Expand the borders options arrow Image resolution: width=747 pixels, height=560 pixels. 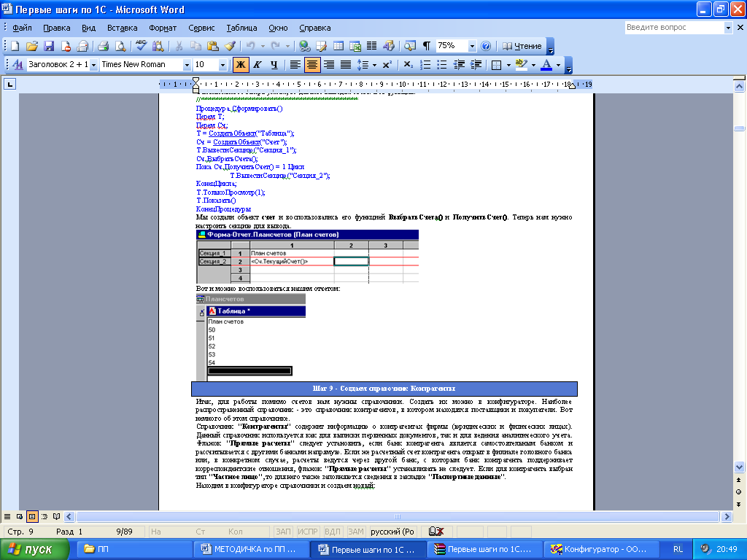508,65
